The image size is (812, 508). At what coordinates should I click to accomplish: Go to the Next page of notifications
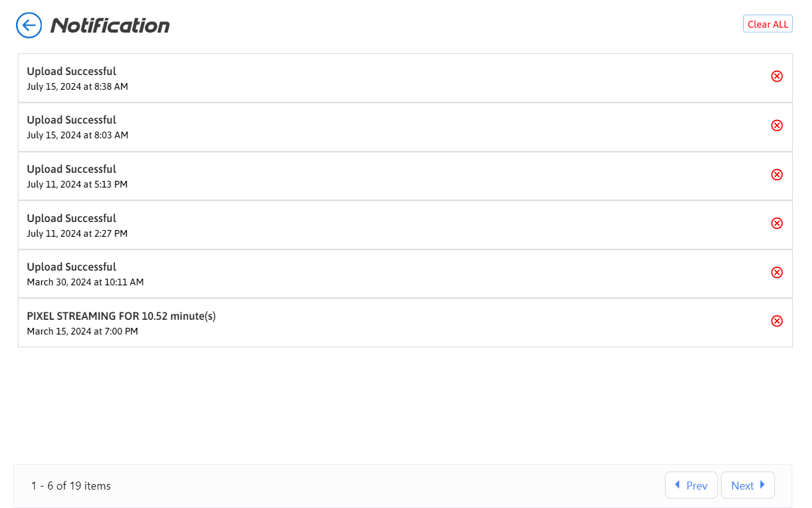pos(747,485)
